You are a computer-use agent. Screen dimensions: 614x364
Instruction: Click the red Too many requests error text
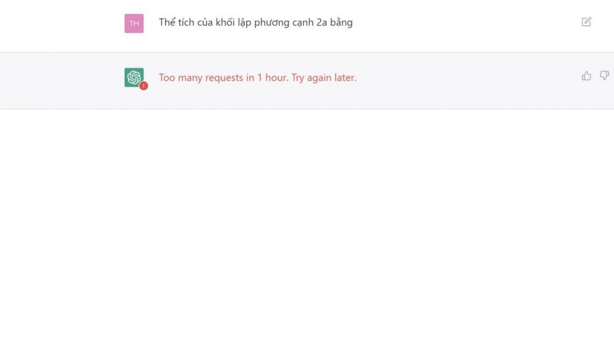[x=258, y=78]
